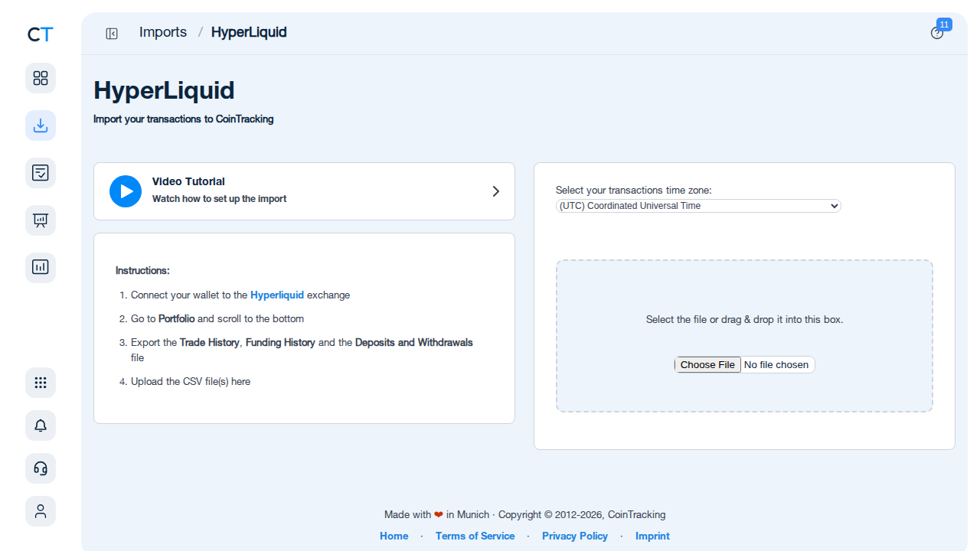Viewport: 980px width, 551px height.
Task: Click the 'Video Tutorial' title text
Action: coord(188,181)
